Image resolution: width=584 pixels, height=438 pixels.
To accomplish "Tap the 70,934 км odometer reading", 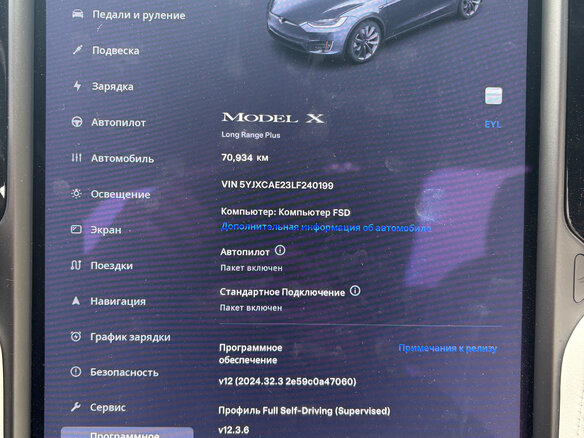I will (245, 158).
